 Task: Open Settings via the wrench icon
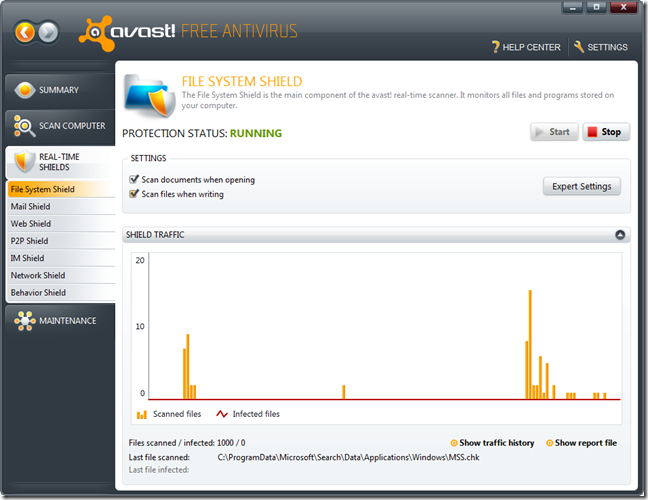pyautogui.click(x=579, y=47)
